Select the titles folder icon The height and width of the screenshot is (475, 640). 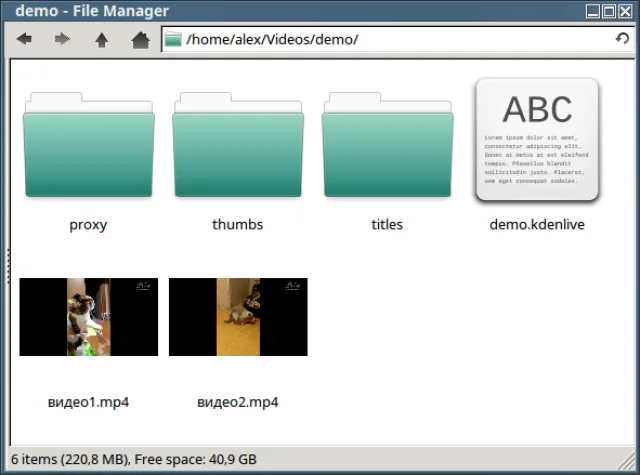(387, 145)
